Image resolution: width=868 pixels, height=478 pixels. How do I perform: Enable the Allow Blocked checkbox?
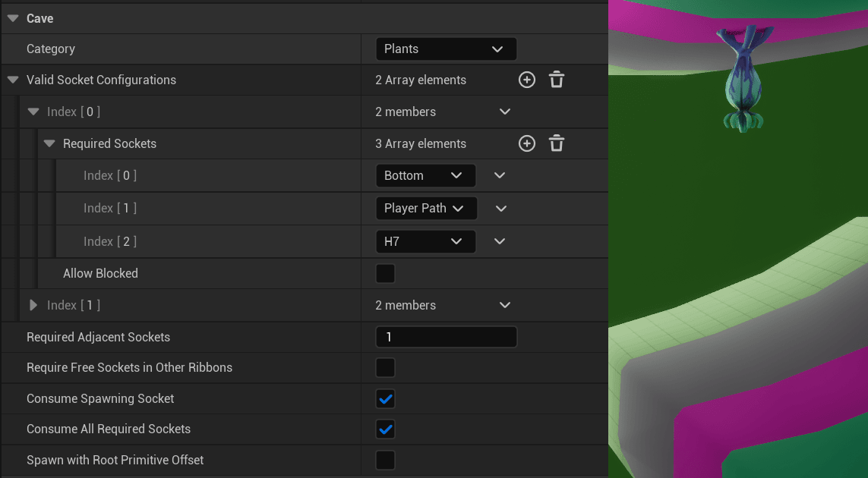coord(385,273)
